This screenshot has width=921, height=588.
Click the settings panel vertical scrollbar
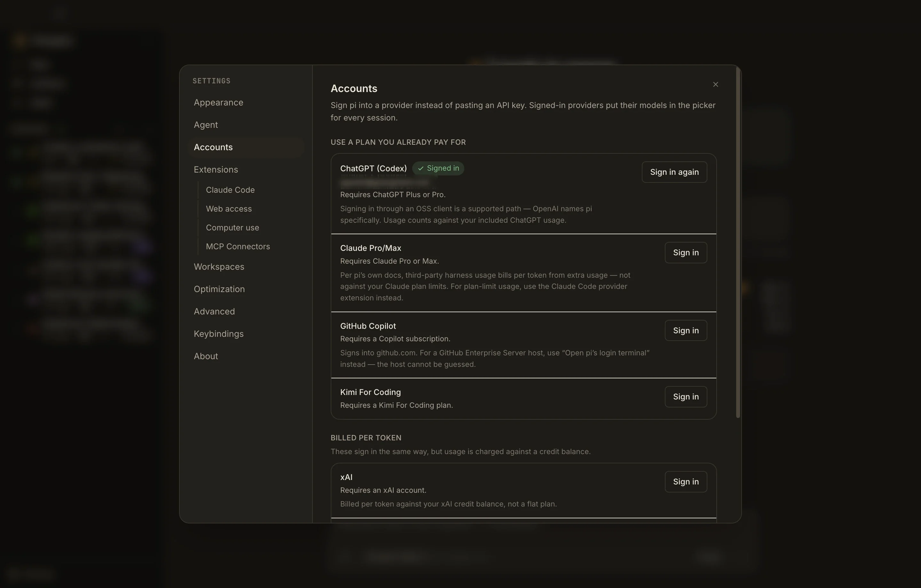[738, 242]
